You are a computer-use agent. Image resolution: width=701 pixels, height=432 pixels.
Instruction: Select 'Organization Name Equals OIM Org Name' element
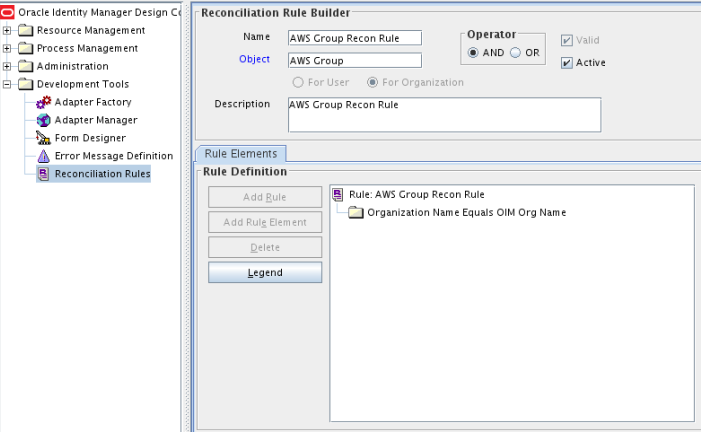(466, 212)
